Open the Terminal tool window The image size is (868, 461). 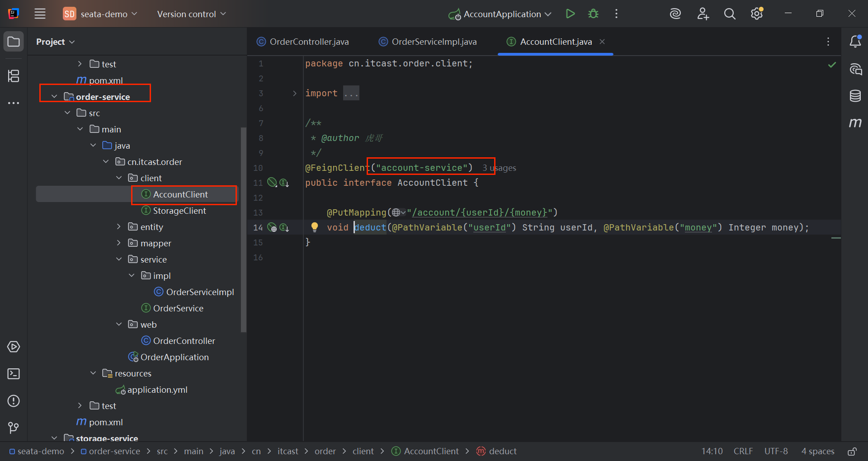(x=14, y=374)
